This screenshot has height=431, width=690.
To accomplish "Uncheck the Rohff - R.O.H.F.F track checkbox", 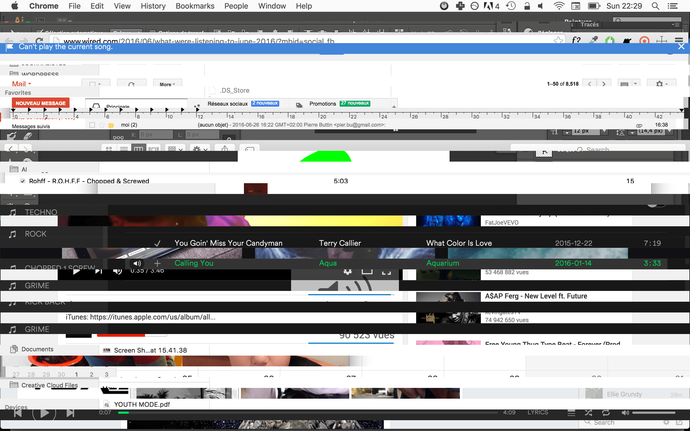I will click(x=22, y=181).
